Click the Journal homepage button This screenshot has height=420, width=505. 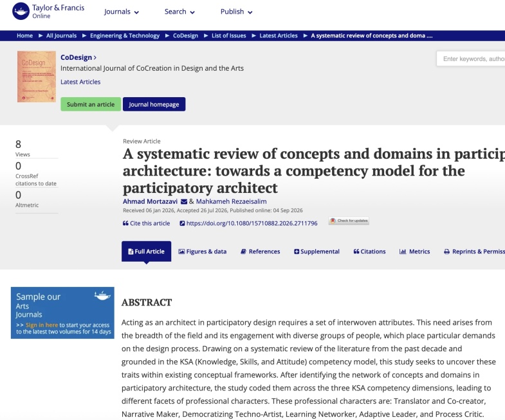coord(154,104)
